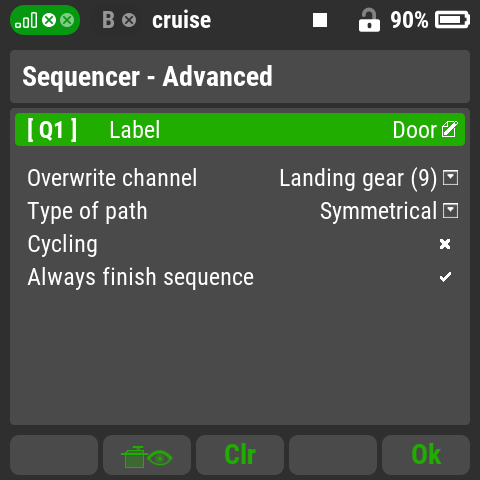Select the Q1 Label row
Viewport: 480px width, 480px height.
tap(240, 129)
